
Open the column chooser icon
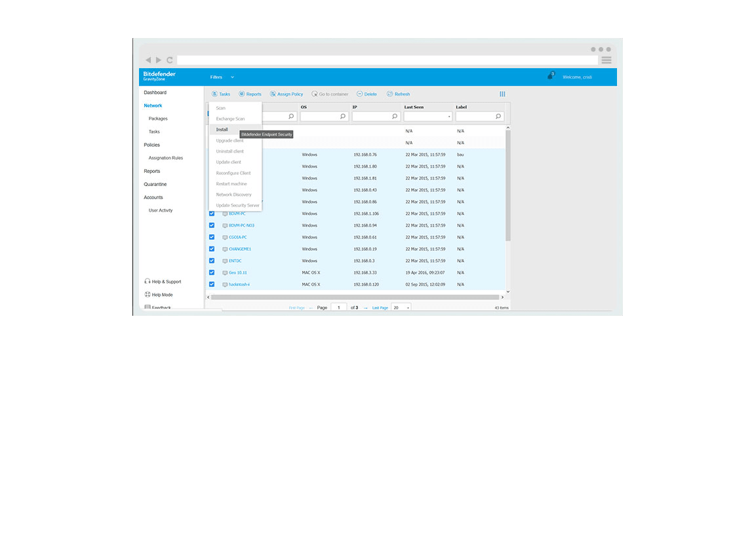tap(502, 94)
